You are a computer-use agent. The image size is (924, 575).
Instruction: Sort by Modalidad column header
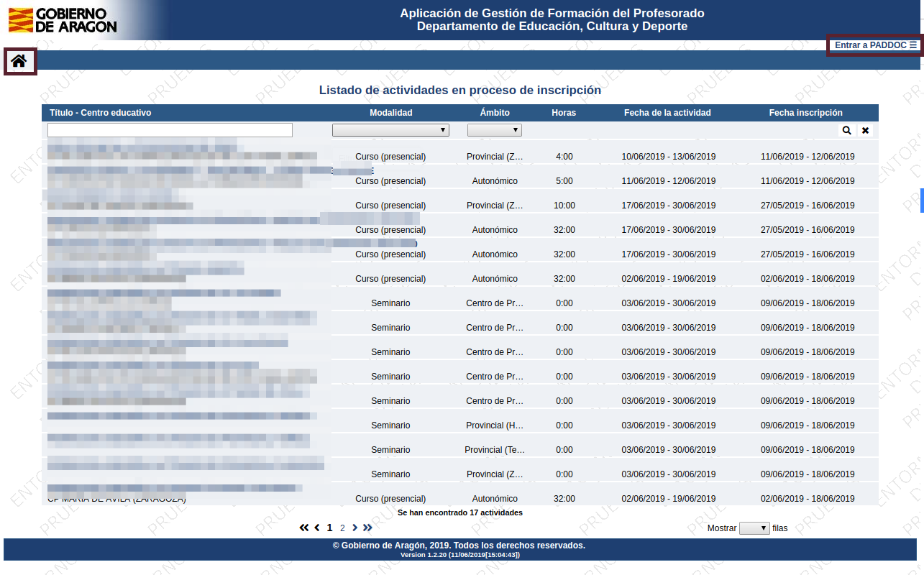pyautogui.click(x=391, y=113)
